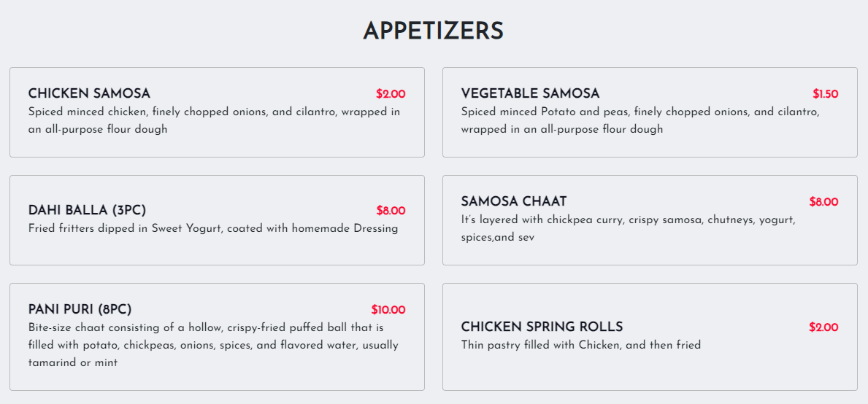The height and width of the screenshot is (404, 868).
Task: Click the Chicken Samosa $2.00 price
Action: [391, 94]
